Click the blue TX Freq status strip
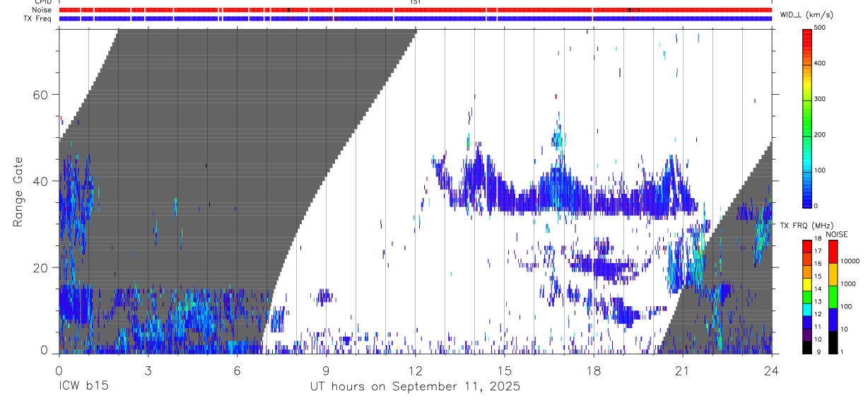 click(415, 18)
